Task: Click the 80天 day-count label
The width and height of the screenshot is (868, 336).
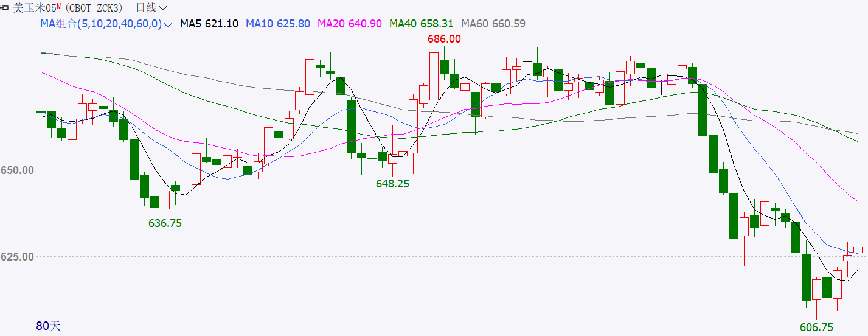Action: point(49,326)
